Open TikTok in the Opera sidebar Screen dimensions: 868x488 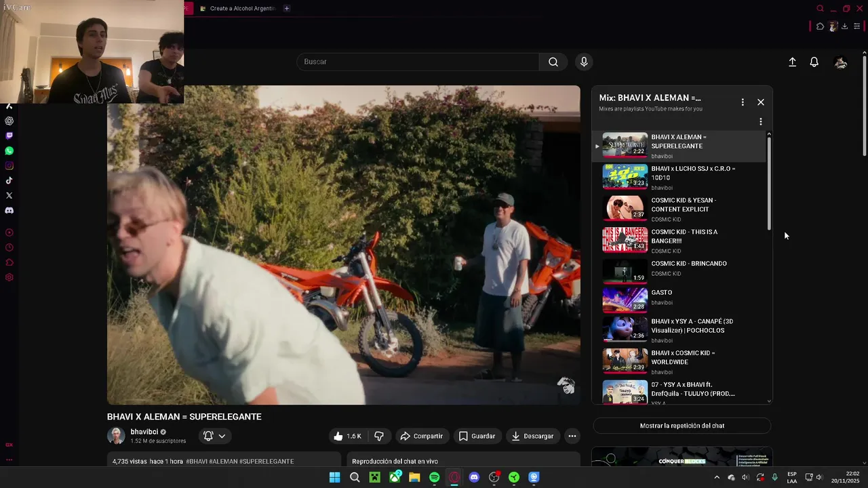(9, 181)
